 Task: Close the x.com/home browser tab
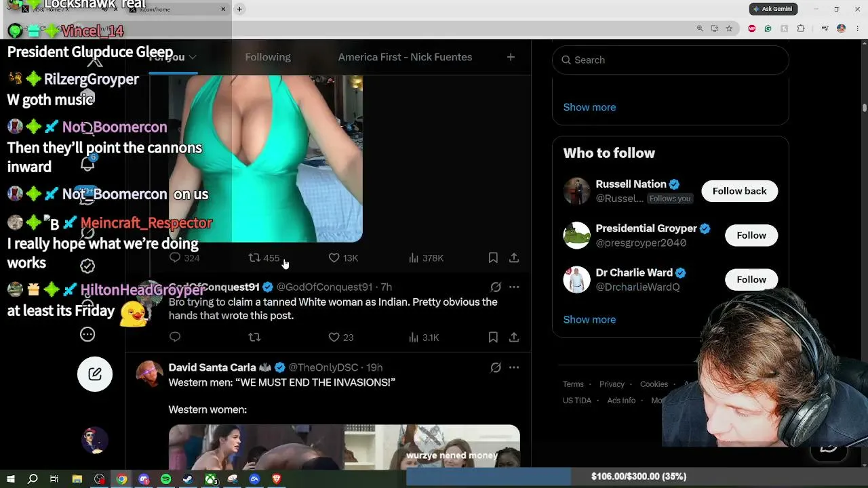coord(223,9)
